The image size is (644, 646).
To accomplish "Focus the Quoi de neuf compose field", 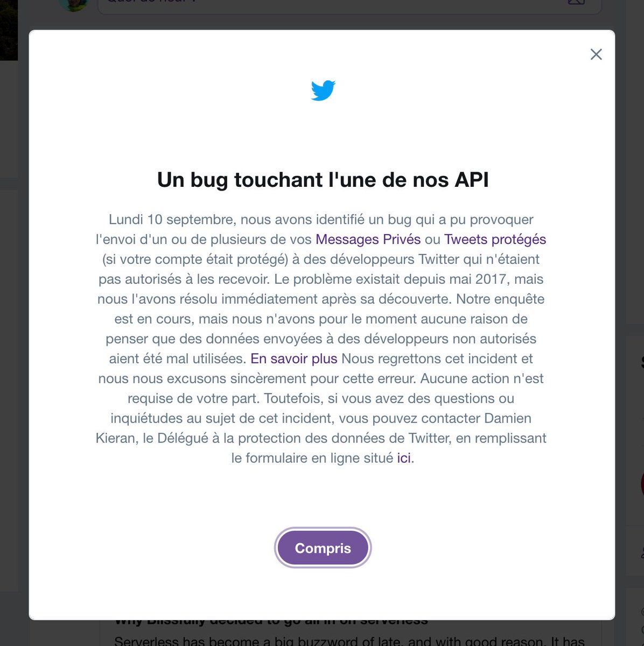I will [x=323, y=3].
